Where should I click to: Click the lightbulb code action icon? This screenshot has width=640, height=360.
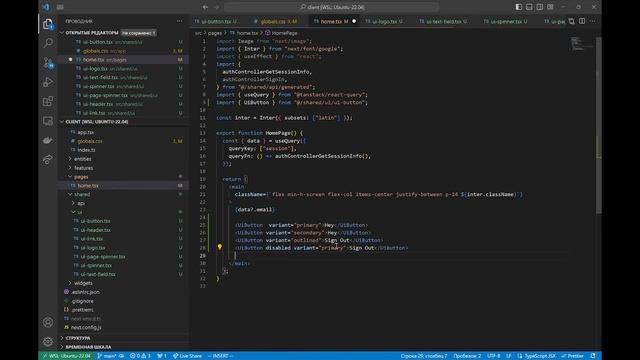coord(220,247)
